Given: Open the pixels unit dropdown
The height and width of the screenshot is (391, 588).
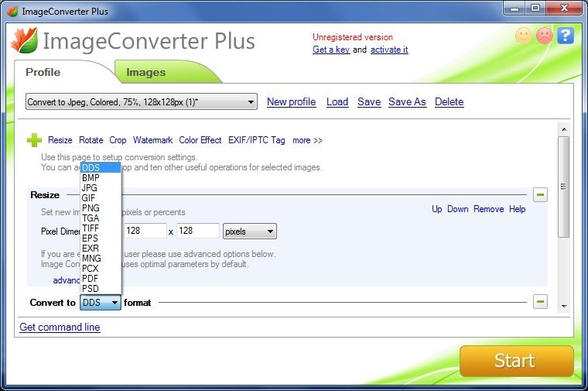Looking at the screenshot, I should click(x=250, y=232).
